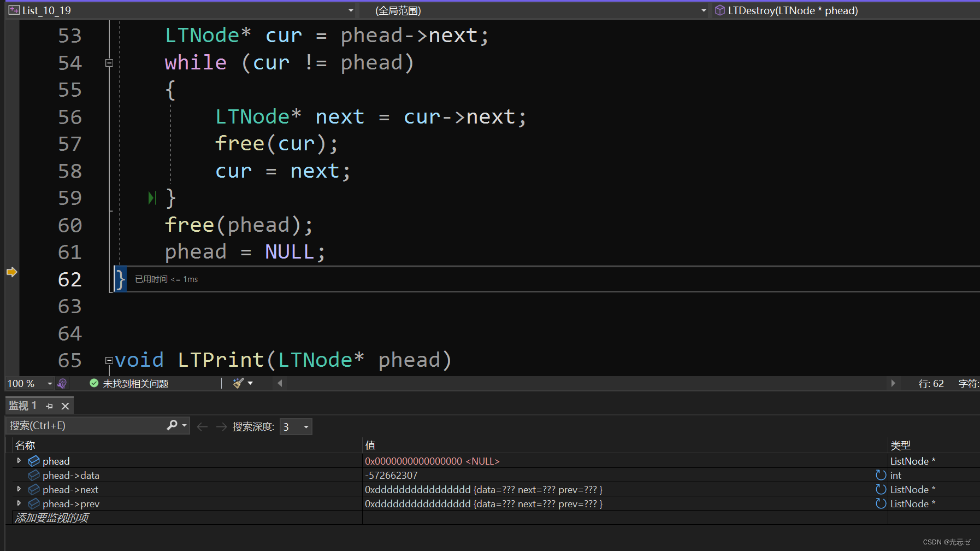Click the 行: 62 line indicator
Image resolution: width=980 pixels, height=551 pixels.
(931, 384)
